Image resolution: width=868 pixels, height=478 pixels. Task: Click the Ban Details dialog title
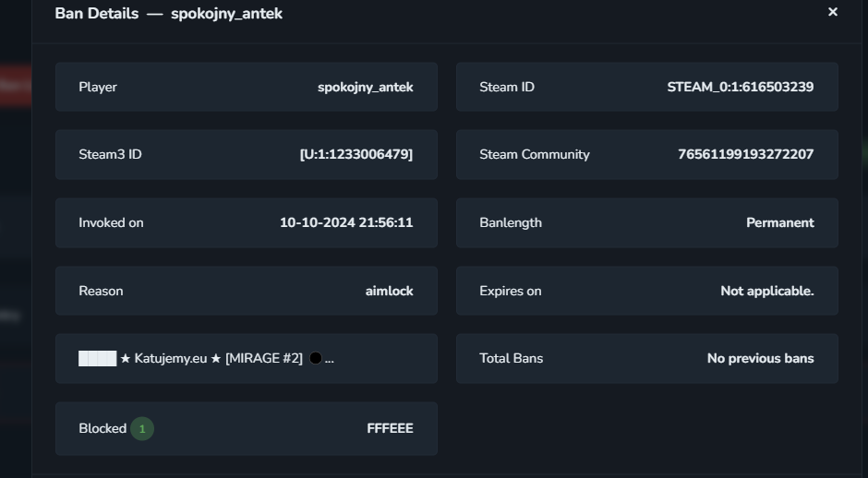click(169, 13)
